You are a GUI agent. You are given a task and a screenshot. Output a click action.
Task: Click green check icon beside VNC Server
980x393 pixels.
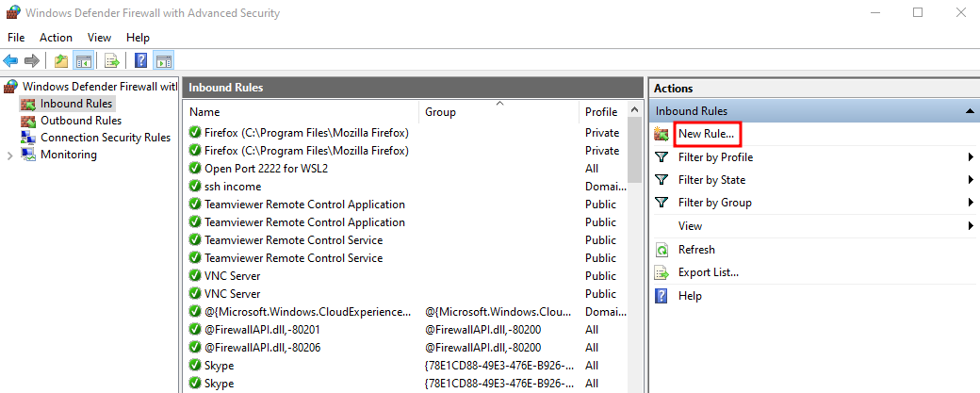(x=195, y=276)
